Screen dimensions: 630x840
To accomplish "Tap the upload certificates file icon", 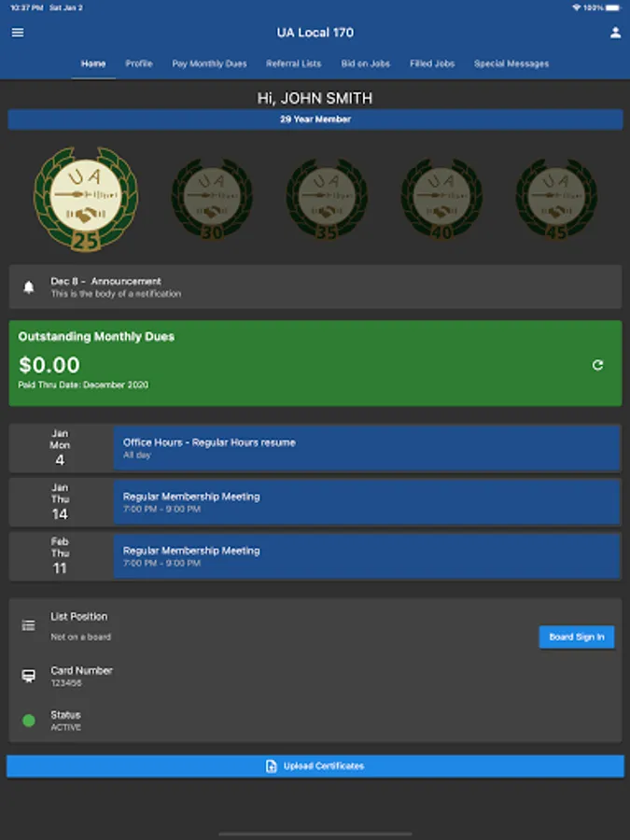I will click(x=272, y=766).
